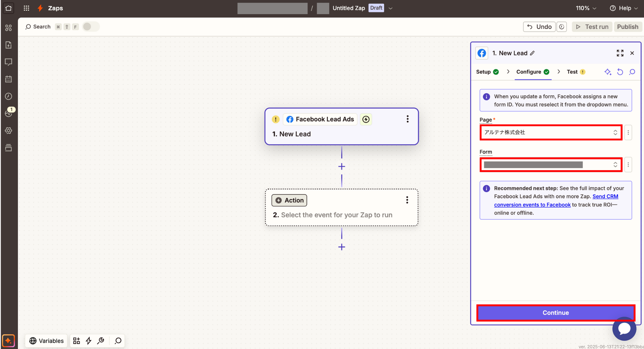Open the sidebar calendar icon

coord(8,79)
